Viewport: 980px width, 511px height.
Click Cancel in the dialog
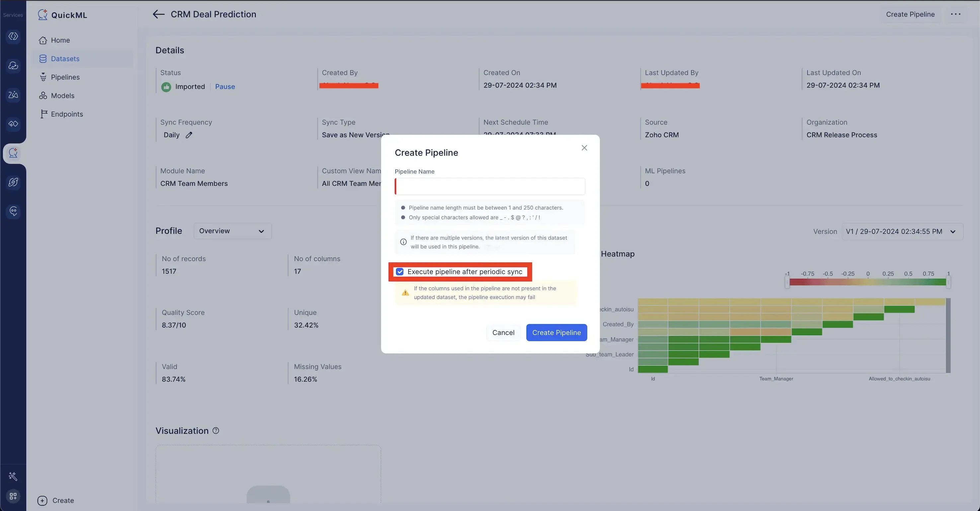pyautogui.click(x=503, y=332)
